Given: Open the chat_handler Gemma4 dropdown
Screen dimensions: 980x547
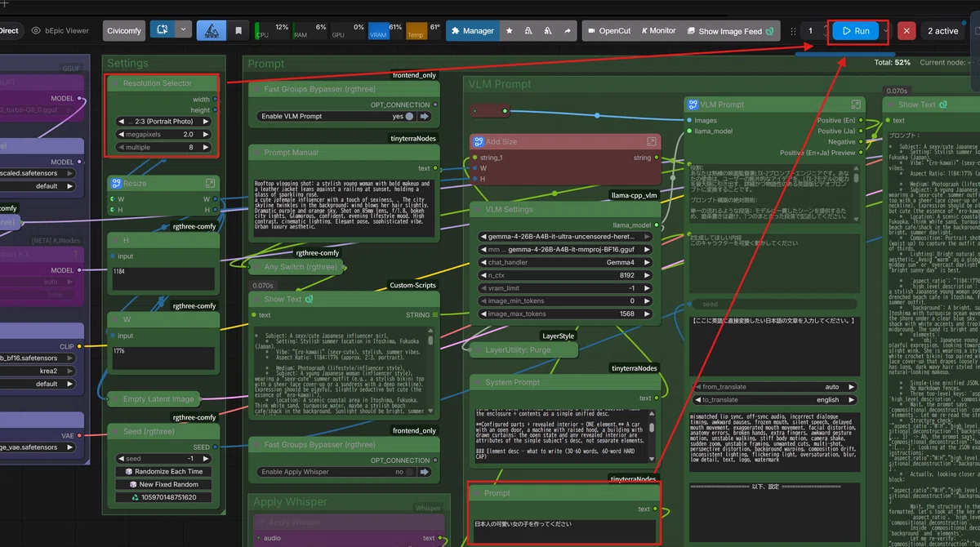Looking at the screenshot, I should point(565,263).
